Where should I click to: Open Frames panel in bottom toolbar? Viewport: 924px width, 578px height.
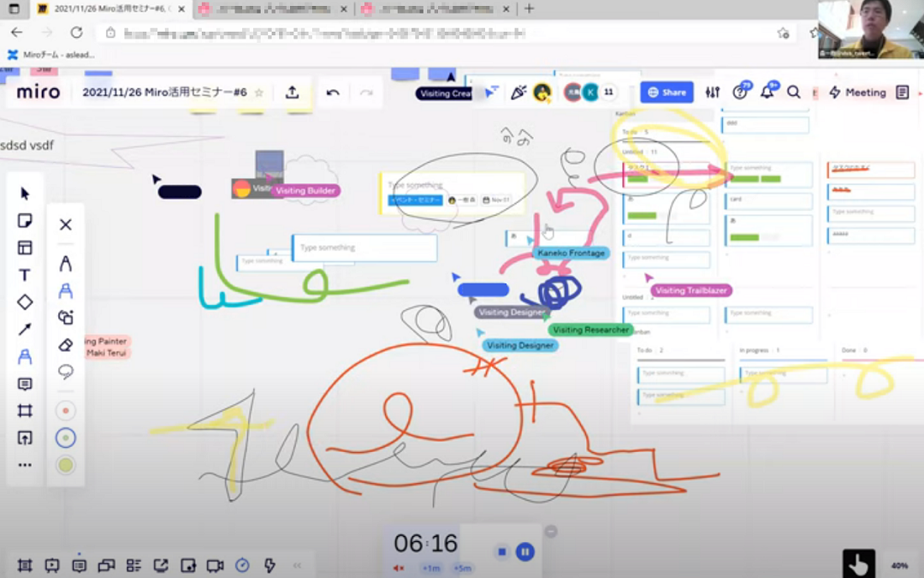pos(25,566)
